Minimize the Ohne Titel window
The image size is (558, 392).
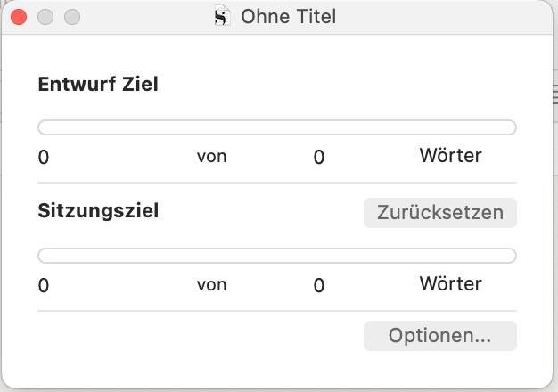[45, 17]
